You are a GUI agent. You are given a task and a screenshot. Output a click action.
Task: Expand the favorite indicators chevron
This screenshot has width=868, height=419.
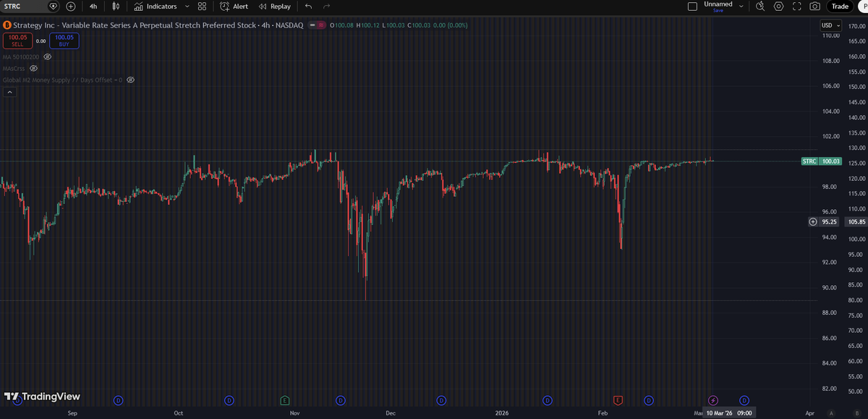click(x=187, y=7)
